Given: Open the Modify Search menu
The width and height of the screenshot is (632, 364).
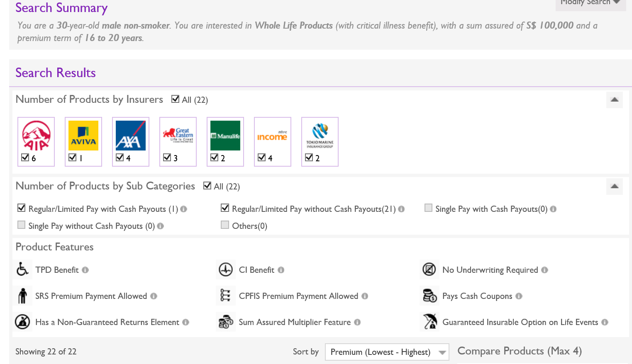Looking at the screenshot, I should click(x=590, y=3).
